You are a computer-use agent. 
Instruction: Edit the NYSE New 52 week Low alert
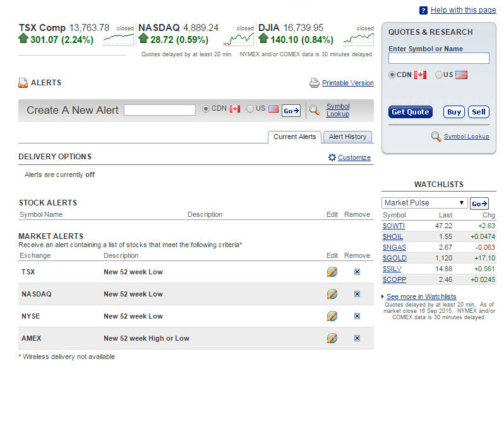tap(332, 316)
